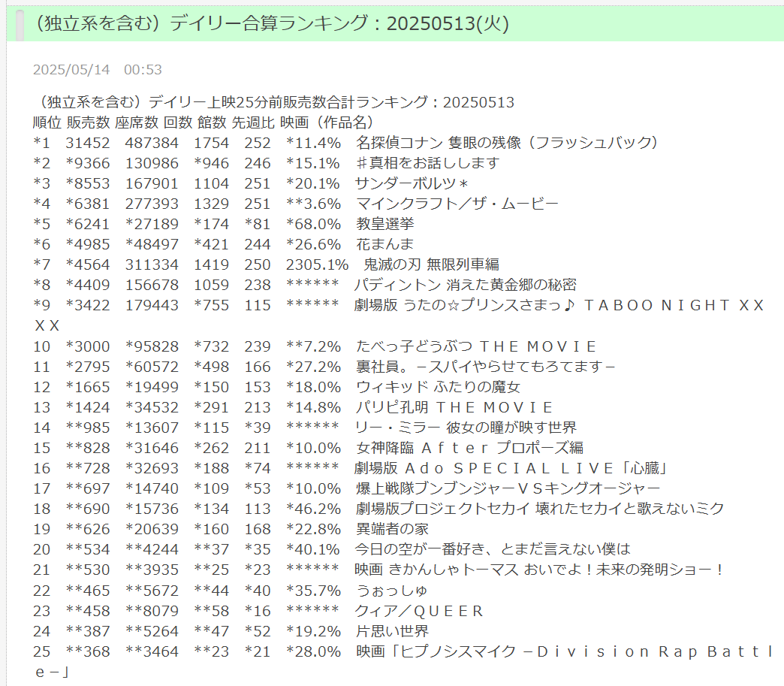Click the title "劇場版 Ａｄｏ ＳＰＥＣＩＡＬ ＬＩＶＥ「心臓」"
Screen dimensions: 784x686
512,468
